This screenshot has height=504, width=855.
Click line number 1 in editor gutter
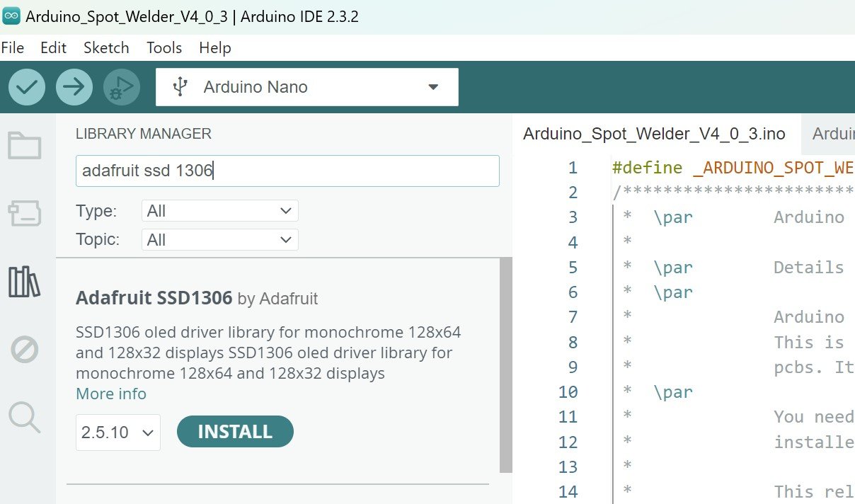coord(573,168)
